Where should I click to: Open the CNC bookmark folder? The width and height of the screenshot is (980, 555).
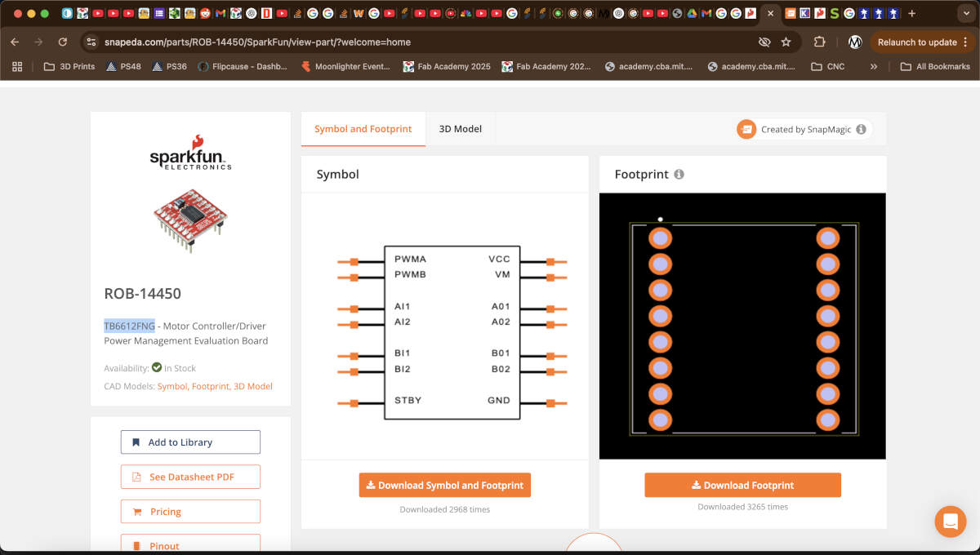[827, 66]
